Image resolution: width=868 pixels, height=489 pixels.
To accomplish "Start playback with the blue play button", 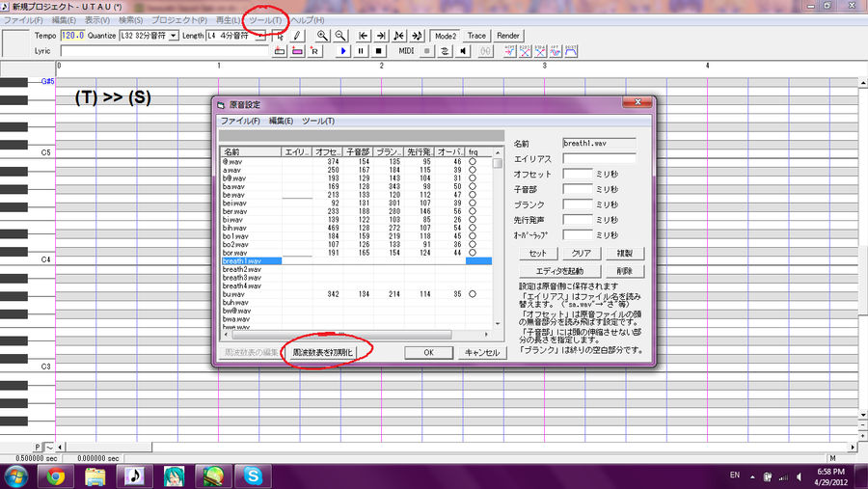I will pyautogui.click(x=343, y=51).
